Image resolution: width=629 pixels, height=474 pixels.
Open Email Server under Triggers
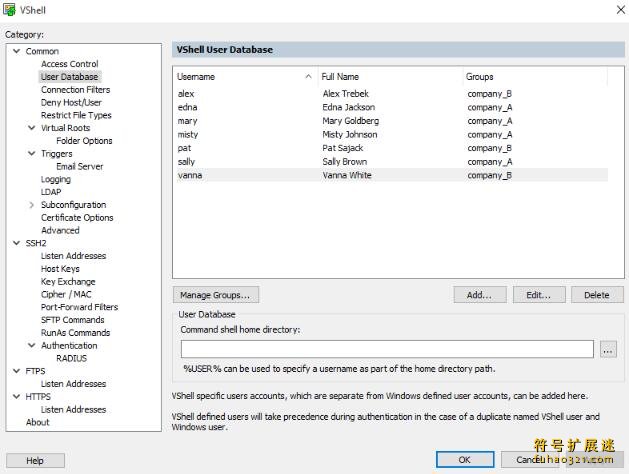tap(79, 166)
